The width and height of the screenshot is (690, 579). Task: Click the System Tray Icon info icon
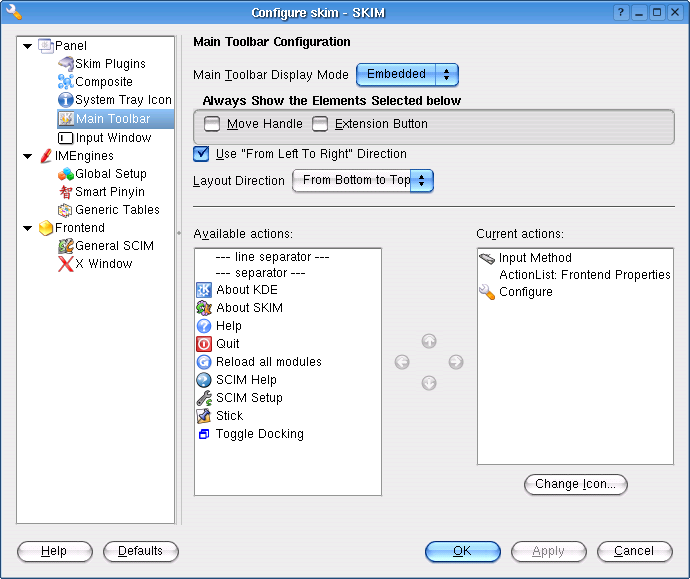tap(66, 100)
